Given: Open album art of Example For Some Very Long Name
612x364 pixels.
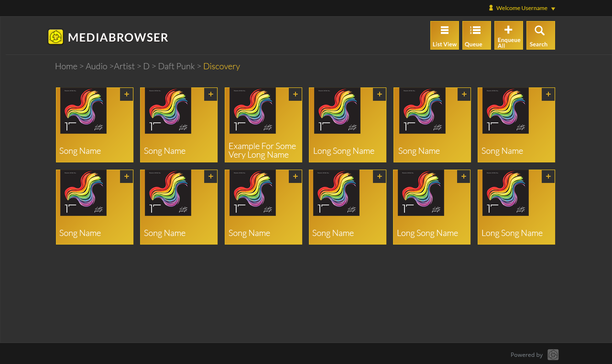Looking at the screenshot, I should [x=252, y=110].
